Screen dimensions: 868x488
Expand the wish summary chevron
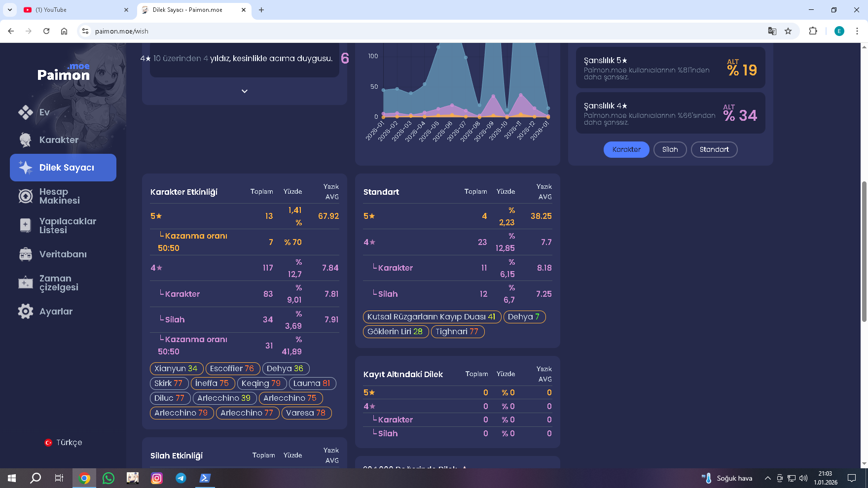pos(245,91)
